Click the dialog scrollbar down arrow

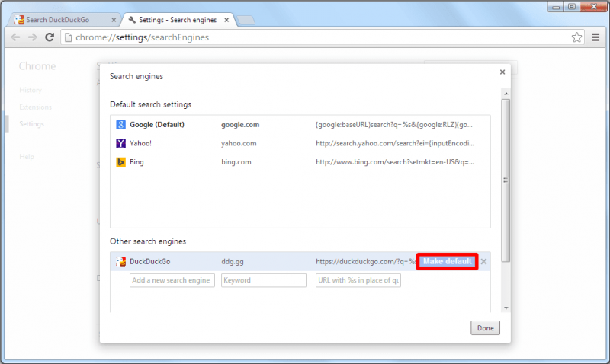tap(506, 308)
